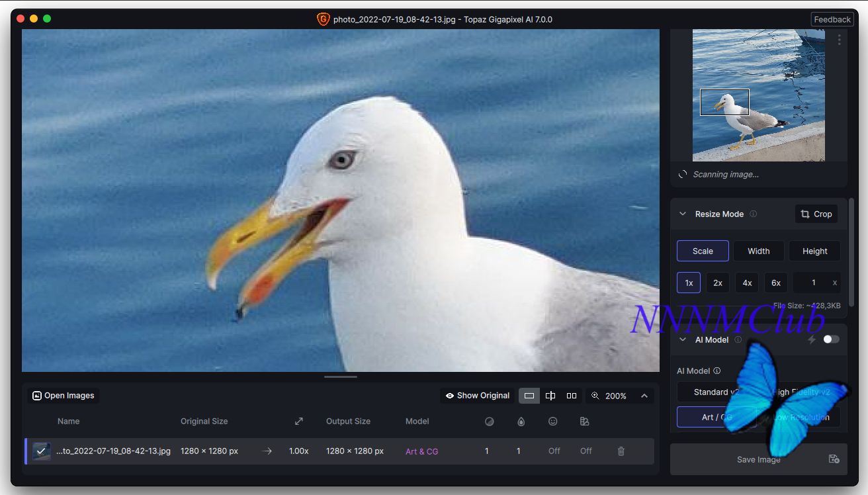Switch to single view mode
The image size is (868, 495).
(x=529, y=396)
